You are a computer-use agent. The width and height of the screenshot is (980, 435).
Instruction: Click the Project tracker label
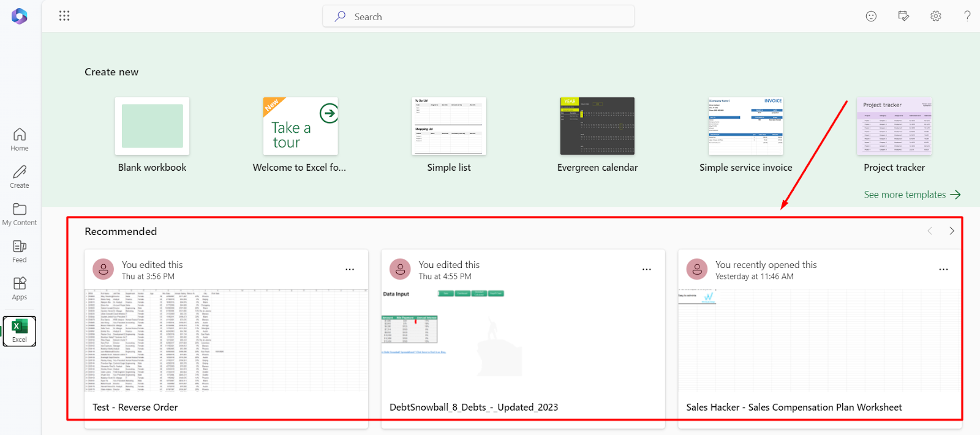(894, 168)
